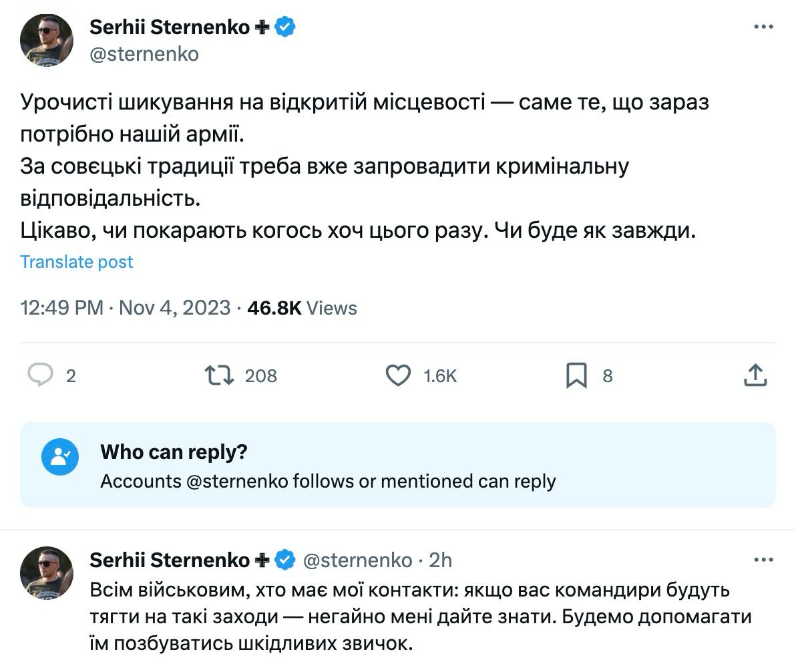Click the Translate post link
Image resolution: width=796 pixels, height=672 pixels.
[77, 262]
